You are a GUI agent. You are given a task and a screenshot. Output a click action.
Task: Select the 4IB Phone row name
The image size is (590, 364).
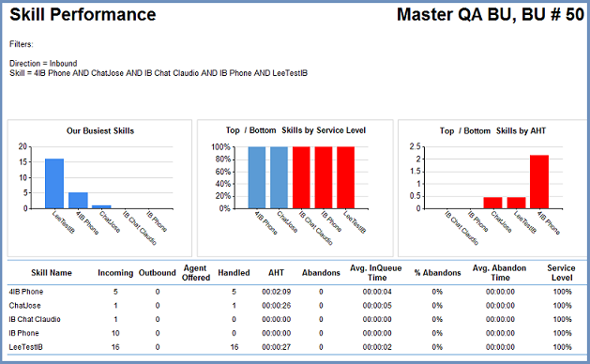(x=26, y=292)
